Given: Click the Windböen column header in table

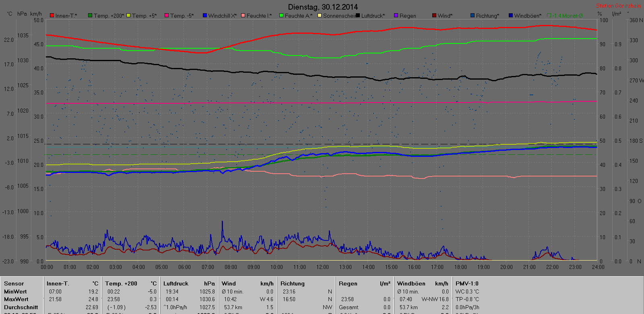Looking at the screenshot, I should tap(411, 283).
